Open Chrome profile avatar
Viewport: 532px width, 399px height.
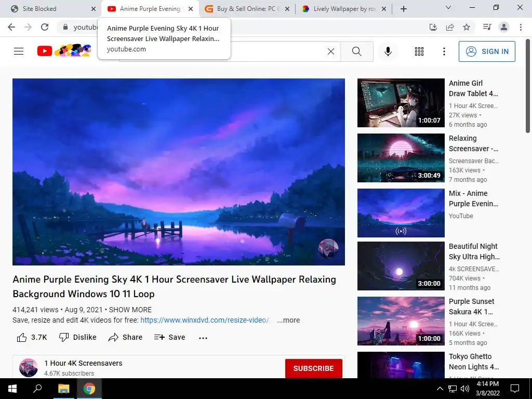tap(504, 27)
